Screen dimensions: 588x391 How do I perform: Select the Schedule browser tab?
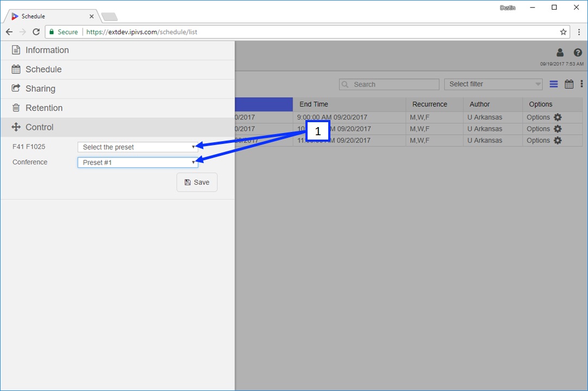pos(53,16)
